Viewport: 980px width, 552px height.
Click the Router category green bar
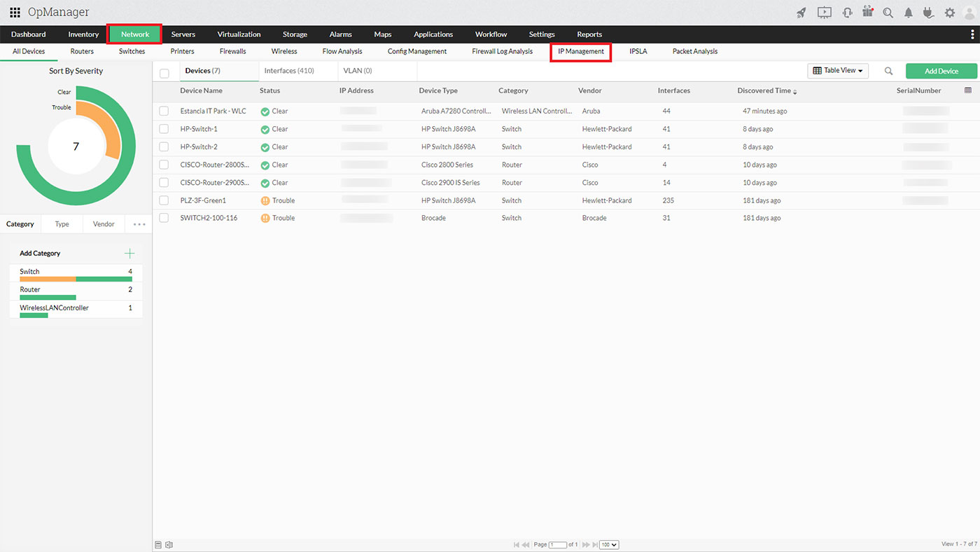tap(48, 297)
